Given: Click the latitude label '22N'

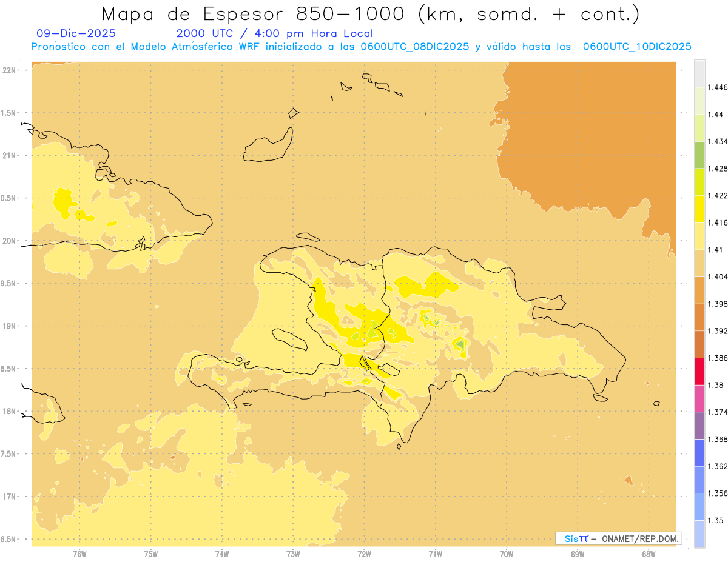Looking at the screenshot, I should point(9,70).
